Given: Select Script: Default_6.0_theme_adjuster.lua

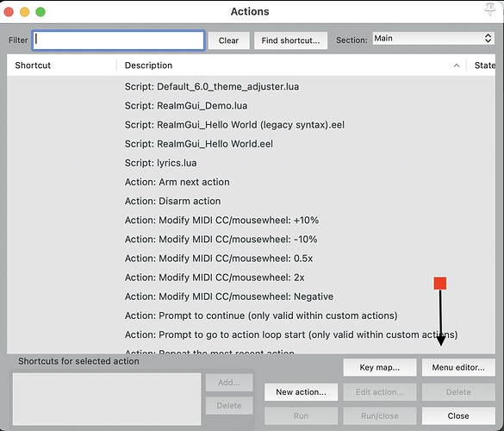Looking at the screenshot, I should tap(251, 86).
